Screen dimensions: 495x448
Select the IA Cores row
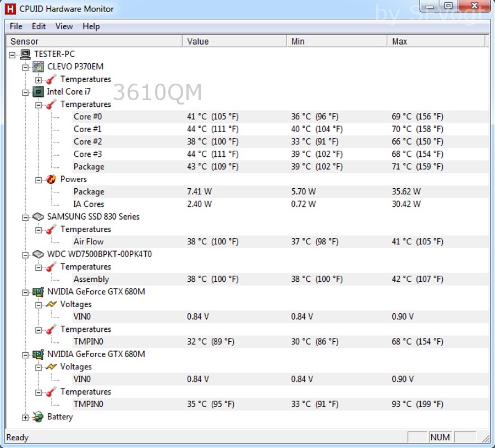pos(280,204)
